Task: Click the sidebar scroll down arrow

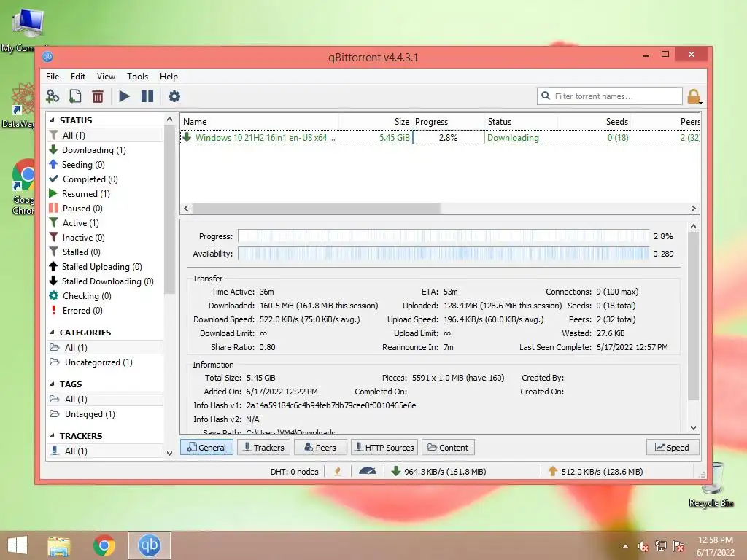Action: (169, 453)
